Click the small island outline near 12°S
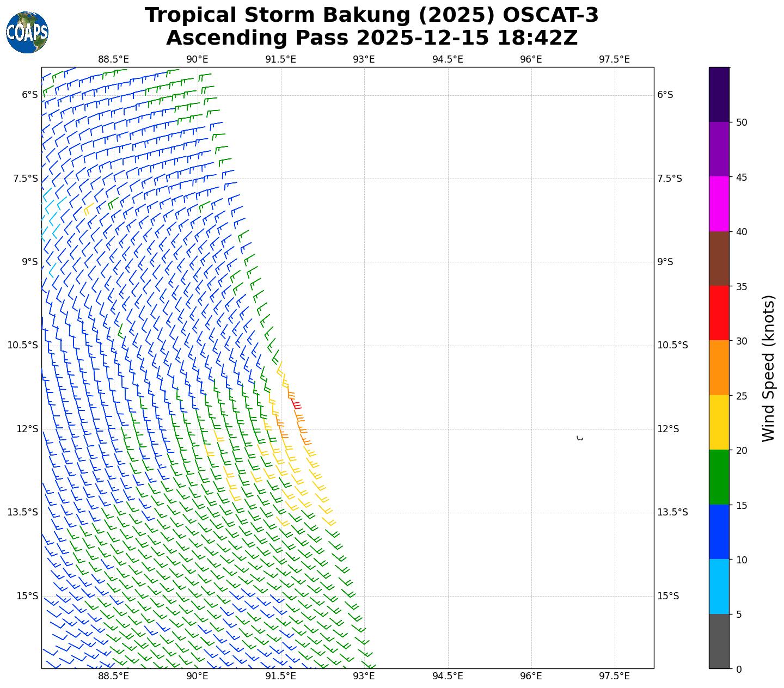The width and height of the screenshot is (784, 688). pyautogui.click(x=579, y=438)
